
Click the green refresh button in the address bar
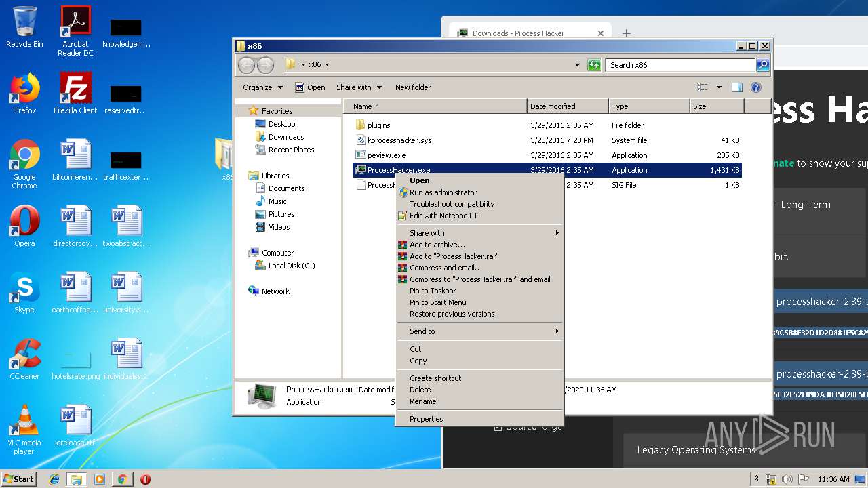tap(594, 65)
